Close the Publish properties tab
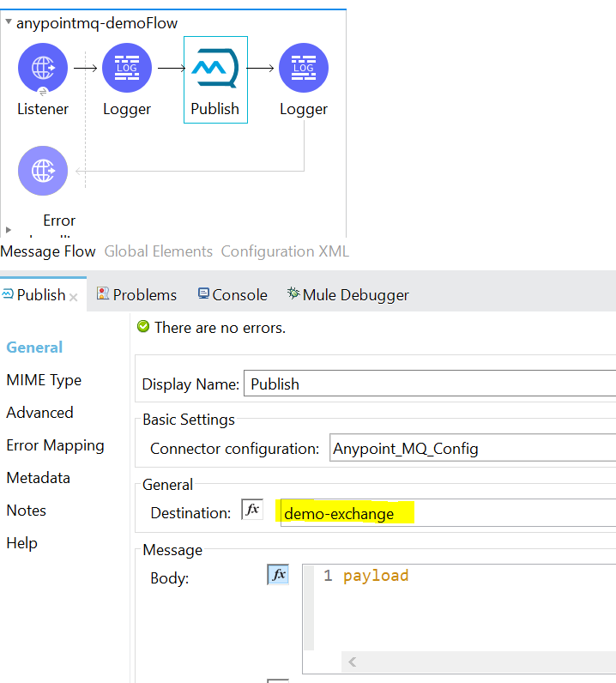 click(x=74, y=296)
